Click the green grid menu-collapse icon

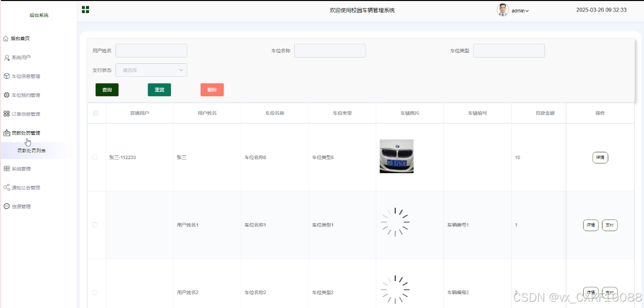click(86, 10)
